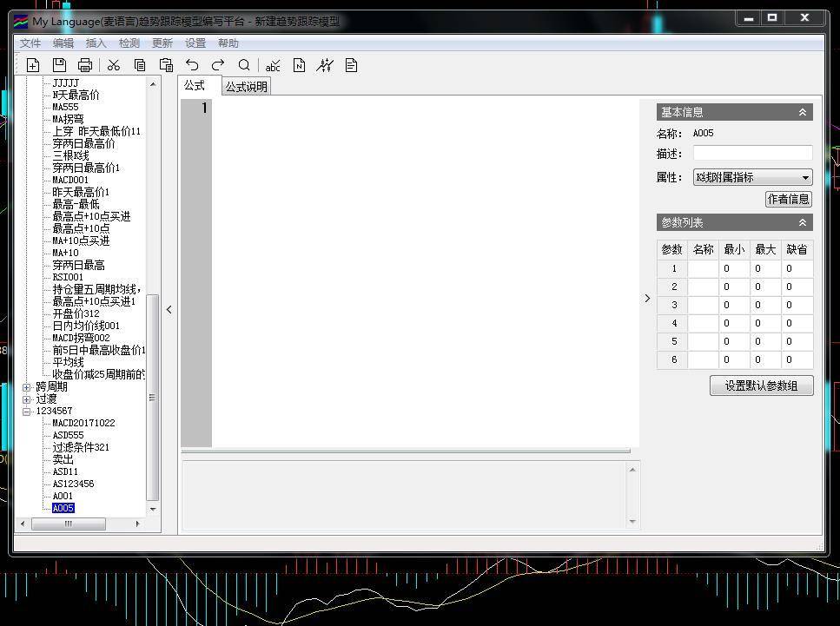Screen dimensions: 840x626
Task: Click the New file toolbar icon
Action: click(x=33, y=65)
